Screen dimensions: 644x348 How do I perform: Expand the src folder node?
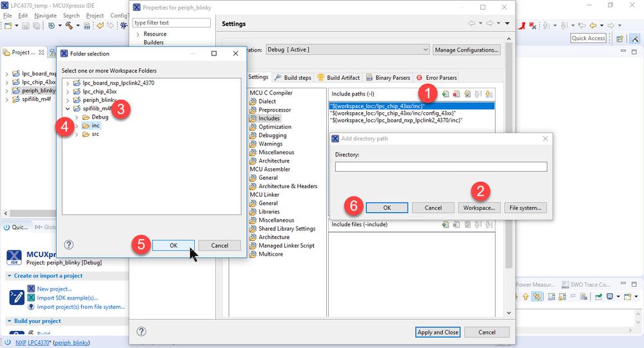tap(77, 134)
